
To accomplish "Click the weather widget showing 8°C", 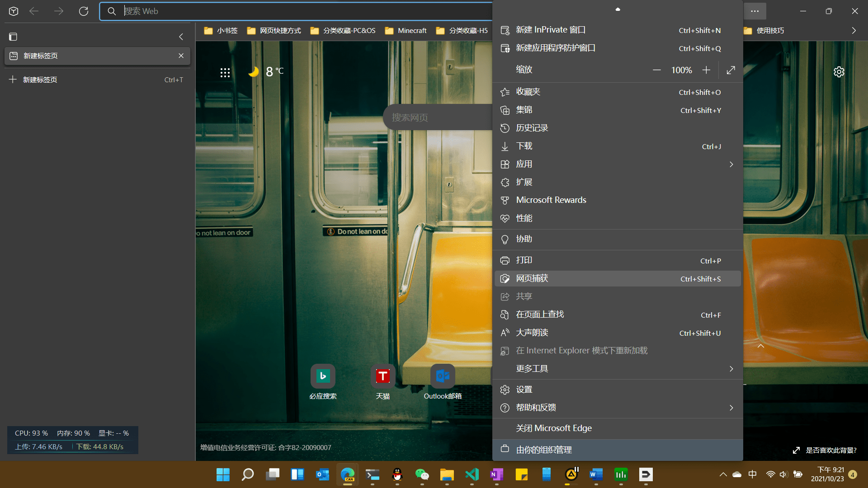I will [267, 71].
